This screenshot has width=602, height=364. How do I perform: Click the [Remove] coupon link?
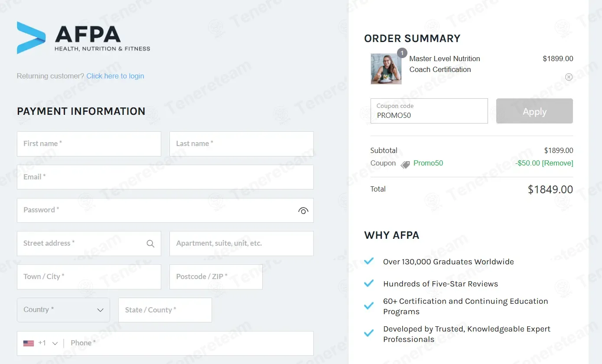pos(557,163)
